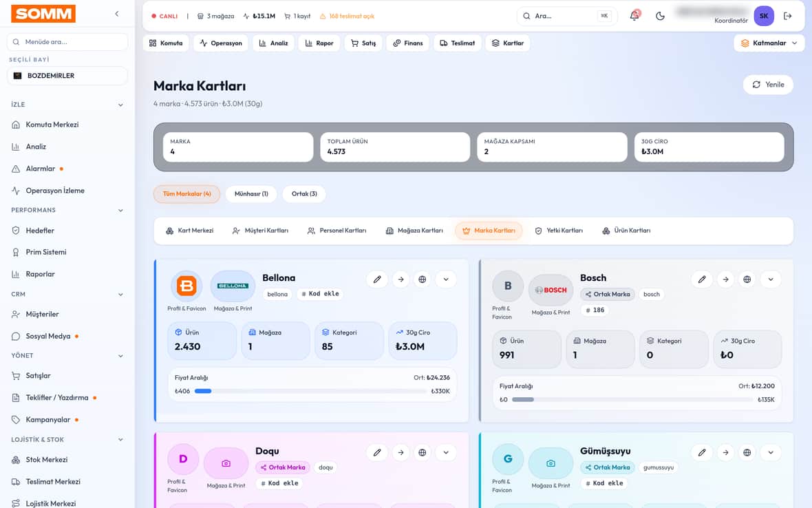Expand the Bellona card chevron
This screenshot has height=508, width=812.
[446, 279]
